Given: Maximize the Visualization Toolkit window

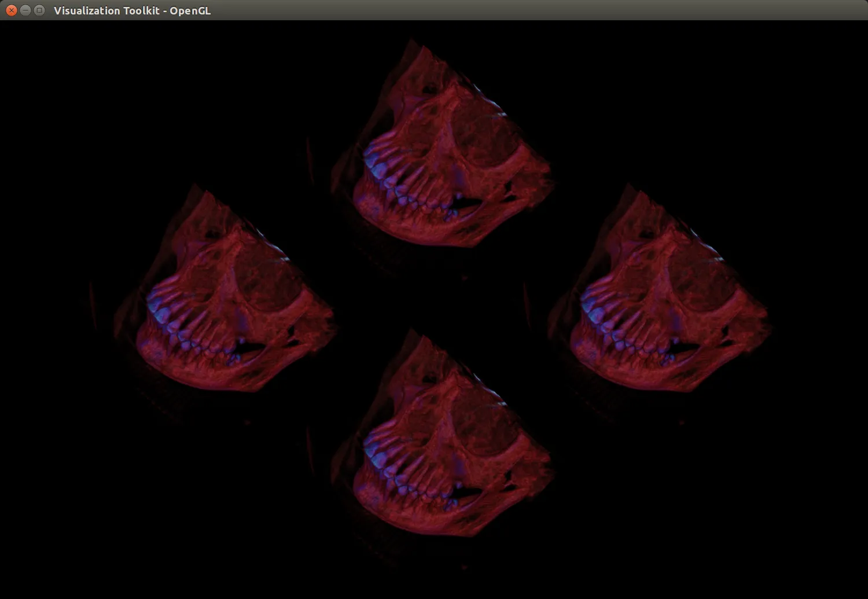Looking at the screenshot, I should tap(39, 10).
